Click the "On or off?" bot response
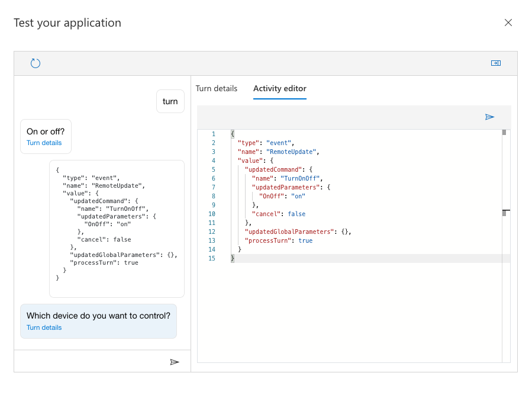The width and height of the screenshot is (532, 405). [x=46, y=131]
